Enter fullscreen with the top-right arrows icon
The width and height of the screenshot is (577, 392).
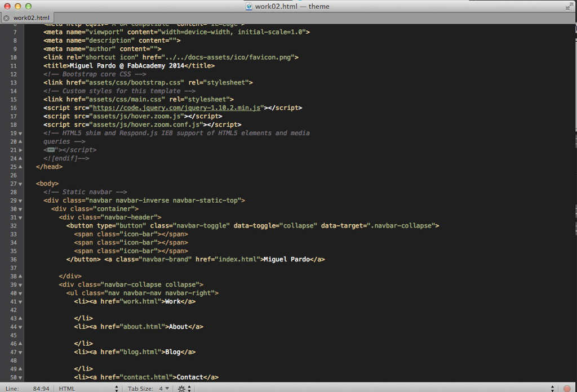(569, 6)
